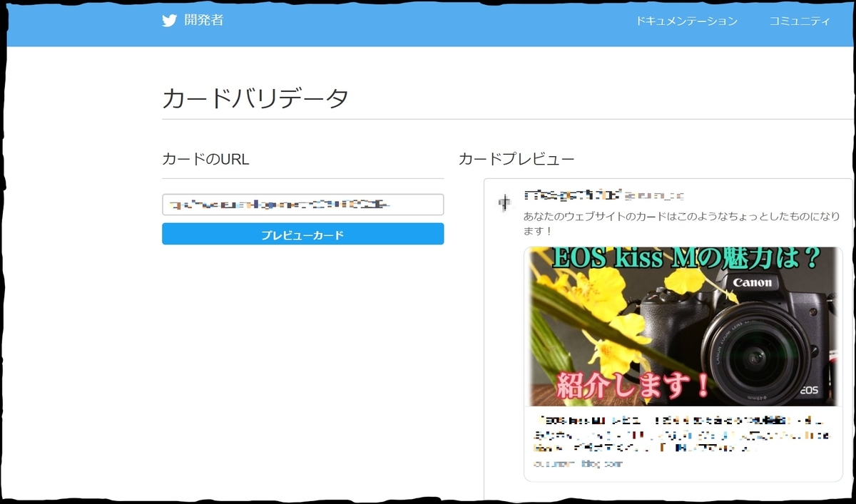Click the カードのURL section label
Viewport: 856px width, 504px height.
coord(205,158)
